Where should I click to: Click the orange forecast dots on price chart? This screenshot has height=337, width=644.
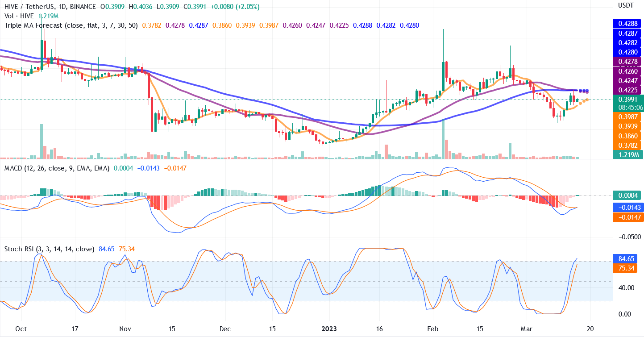(585, 101)
